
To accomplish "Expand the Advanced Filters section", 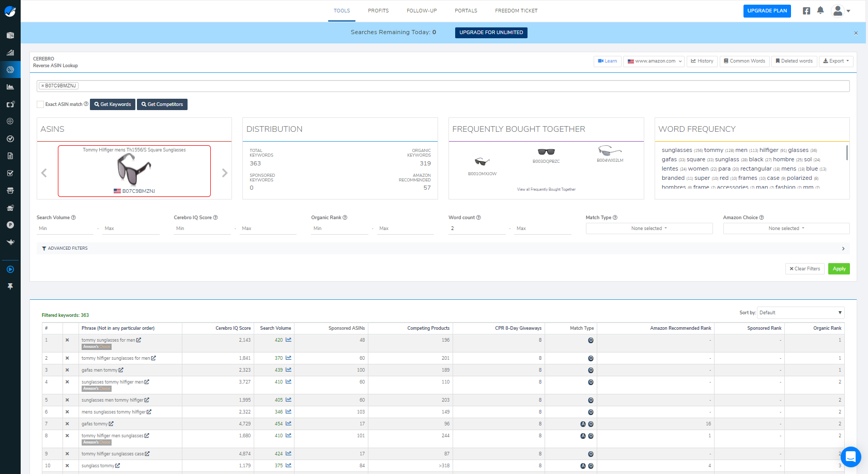I will coord(443,249).
